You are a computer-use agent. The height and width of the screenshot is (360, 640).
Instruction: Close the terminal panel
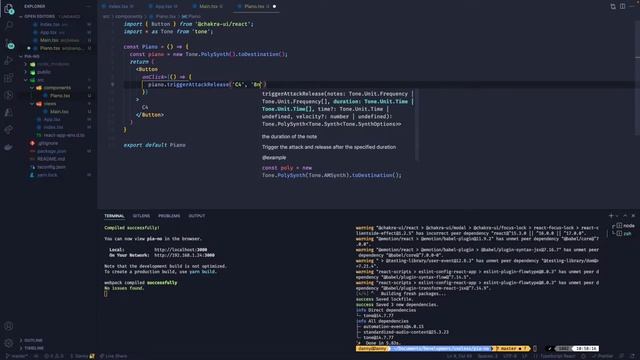pos(633,216)
